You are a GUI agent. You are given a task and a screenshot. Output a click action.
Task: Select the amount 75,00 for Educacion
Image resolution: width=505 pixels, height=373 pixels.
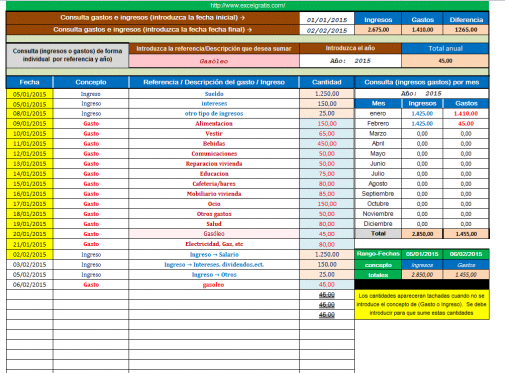point(327,174)
